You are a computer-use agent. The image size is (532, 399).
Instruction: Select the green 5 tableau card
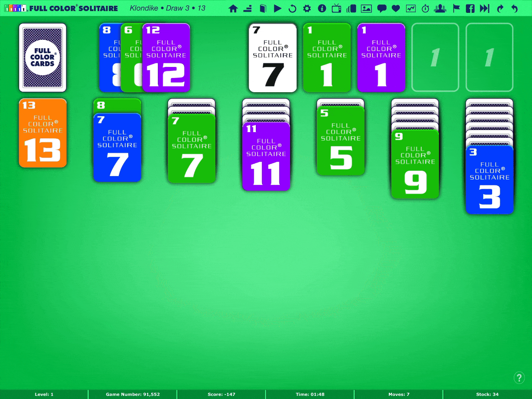(340, 141)
